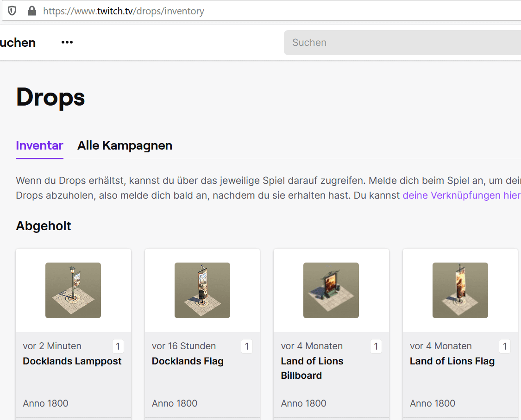The width and height of the screenshot is (521, 420).
Task: Open the three-dots more menu
Action: 67,42
